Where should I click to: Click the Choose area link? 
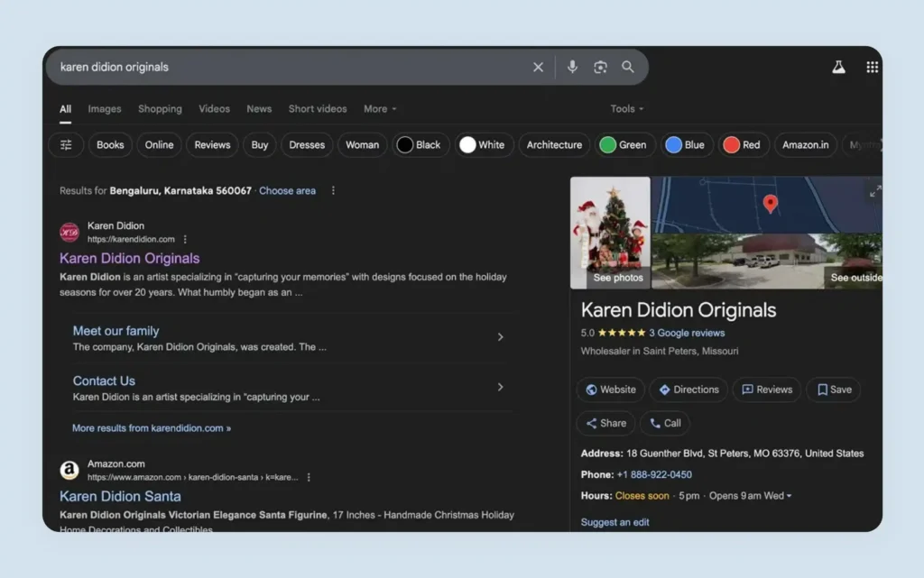[x=287, y=190]
